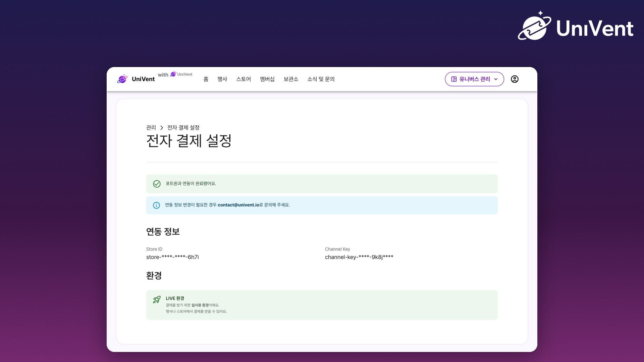Click the small 'with UniVent' badge logo
Image resolution: width=644 pixels, height=362 pixels.
(x=175, y=74)
